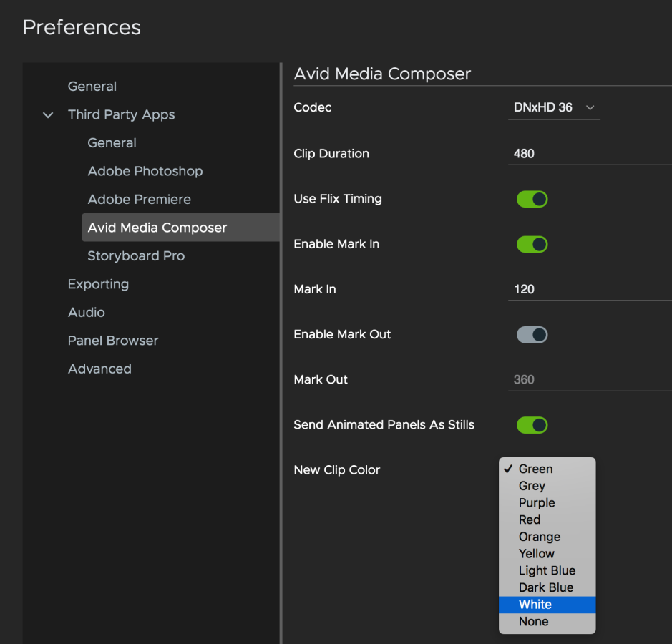Collapse the Third Party Apps chevron
The width and height of the screenshot is (672, 644).
coord(48,115)
